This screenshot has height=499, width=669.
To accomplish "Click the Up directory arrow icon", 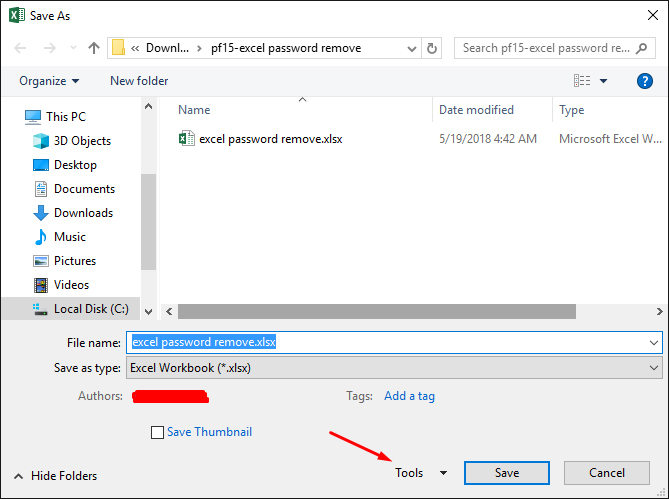I will pyautogui.click(x=94, y=48).
